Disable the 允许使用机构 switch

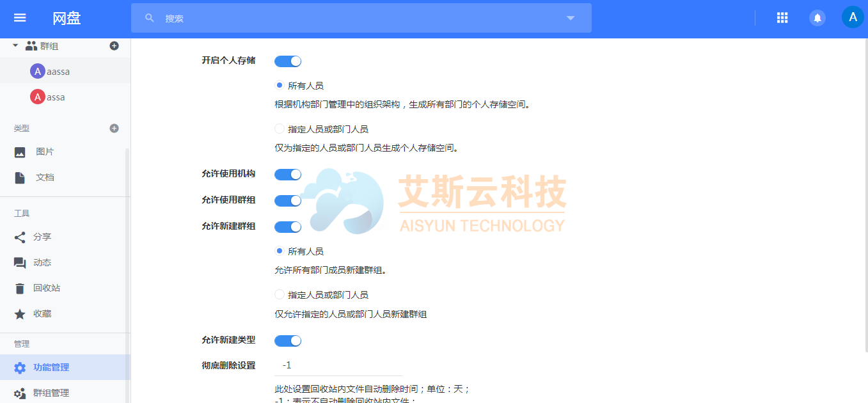(288, 174)
